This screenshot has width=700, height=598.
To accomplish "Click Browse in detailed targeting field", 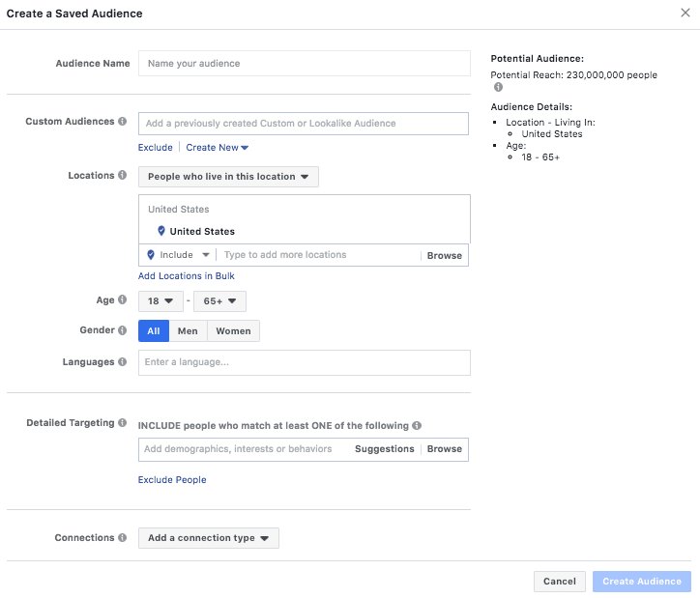I will pos(445,448).
